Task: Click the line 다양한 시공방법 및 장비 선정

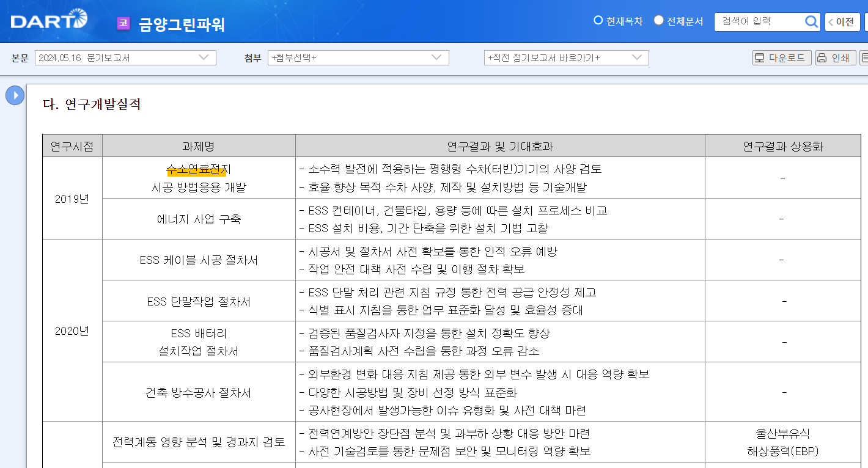Action: 408,392
